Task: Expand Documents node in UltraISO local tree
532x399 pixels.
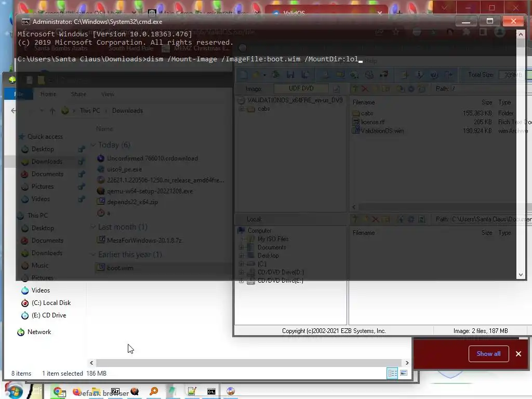Action: (x=241, y=247)
